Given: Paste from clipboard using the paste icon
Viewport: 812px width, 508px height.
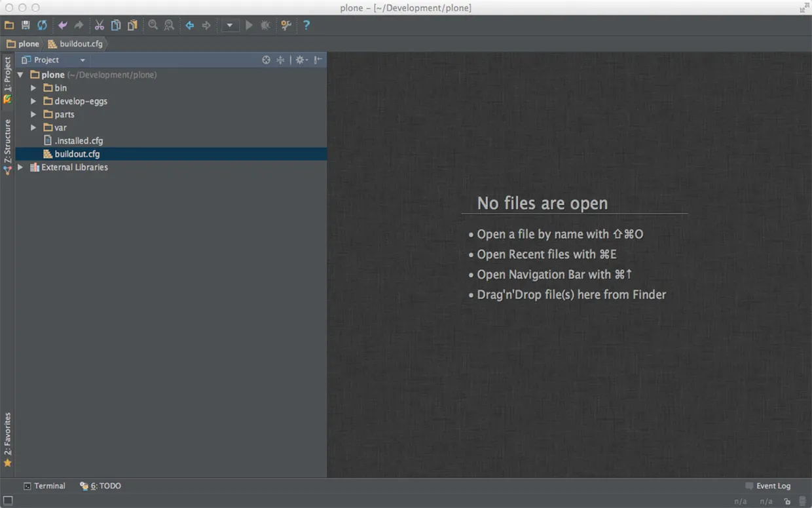Looking at the screenshot, I should tap(132, 25).
